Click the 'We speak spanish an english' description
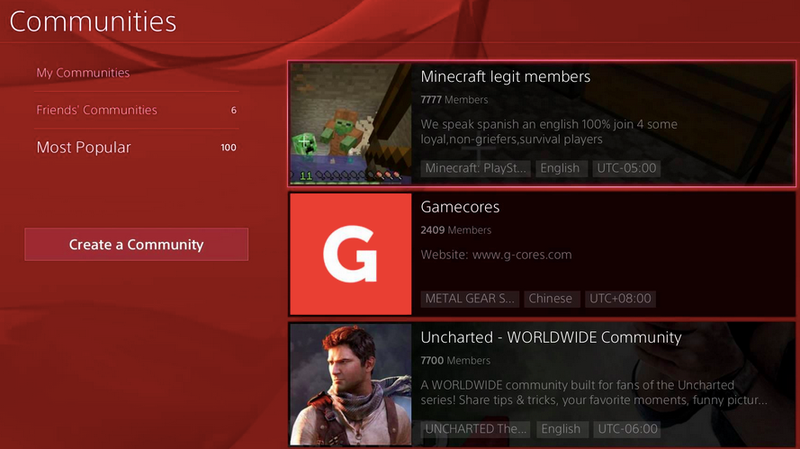Image resolution: width=800 pixels, height=449 pixels. 549,132
